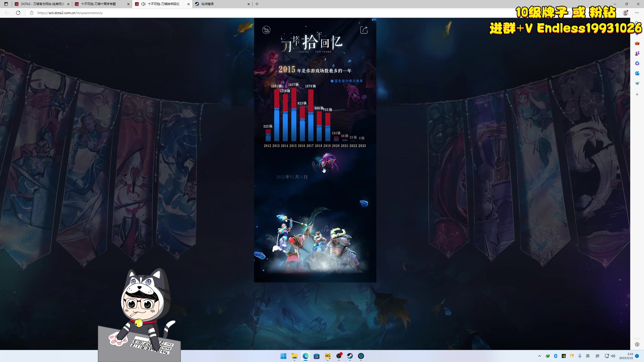Click the address bar URL
This screenshot has height=362, width=644.
point(70,13)
